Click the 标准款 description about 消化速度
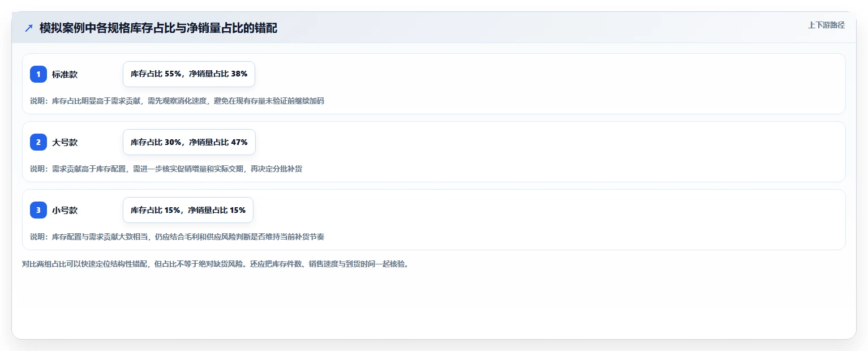This screenshot has width=868, height=351. click(177, 101)
